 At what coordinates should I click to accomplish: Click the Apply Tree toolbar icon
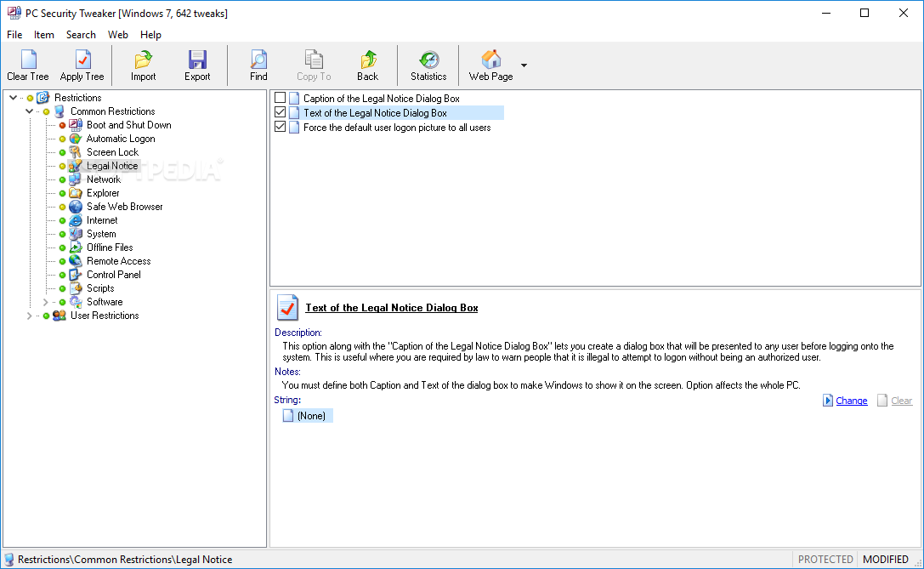[x=82, y=60]
